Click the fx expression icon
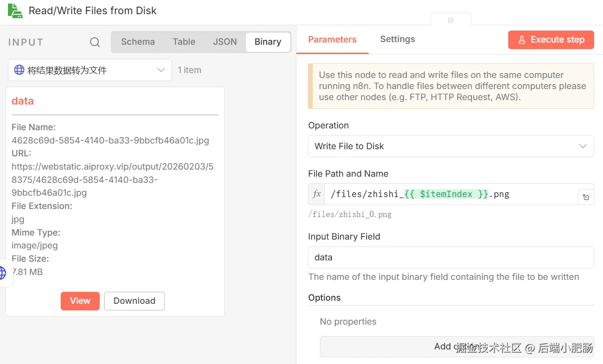 pos(317,194)
